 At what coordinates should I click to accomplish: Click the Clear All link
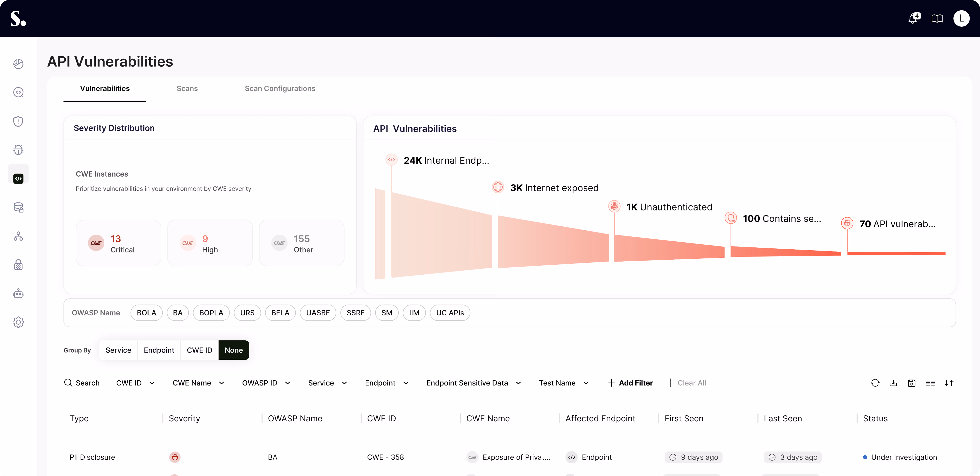pos(692,383)
